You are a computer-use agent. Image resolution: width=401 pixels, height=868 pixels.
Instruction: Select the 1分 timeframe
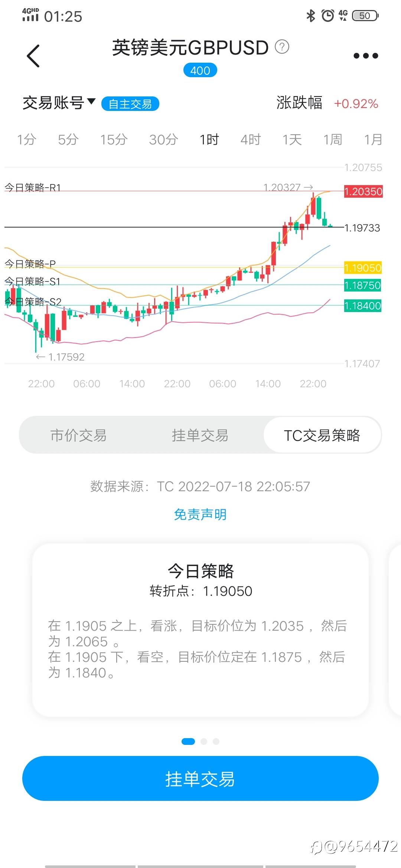tap(27, 139)
